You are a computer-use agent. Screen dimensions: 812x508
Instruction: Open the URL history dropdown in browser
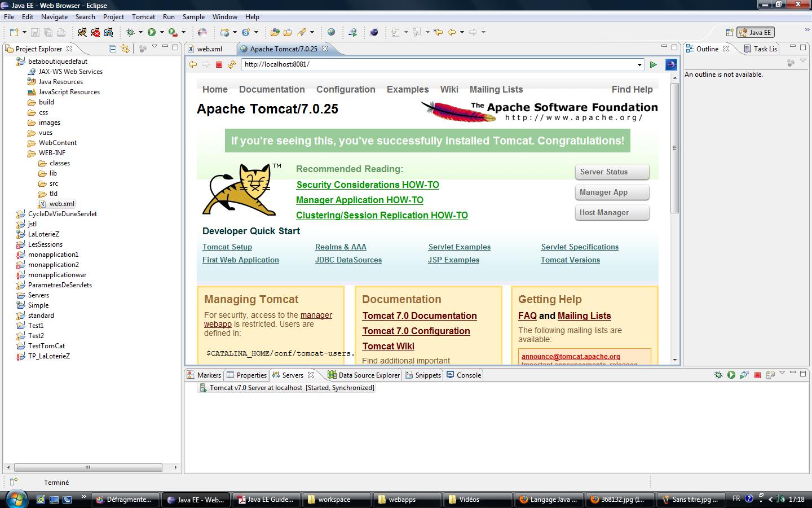click(639, 64)
